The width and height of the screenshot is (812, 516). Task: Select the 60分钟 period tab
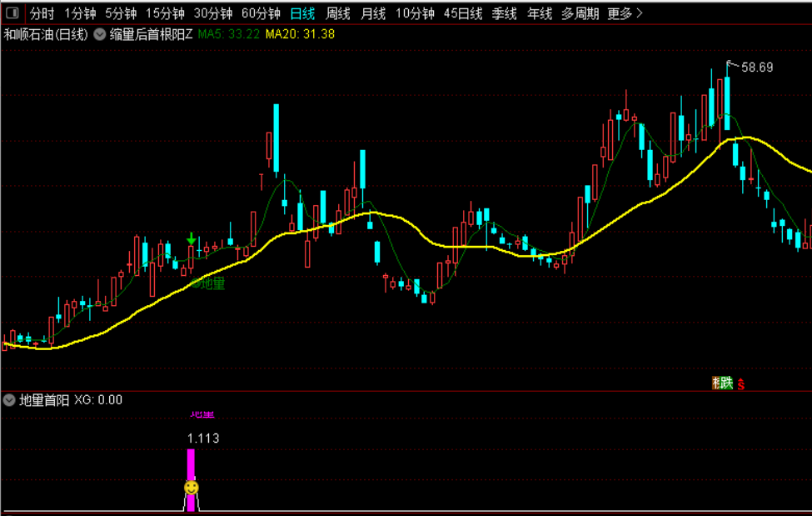pos(261,13)
